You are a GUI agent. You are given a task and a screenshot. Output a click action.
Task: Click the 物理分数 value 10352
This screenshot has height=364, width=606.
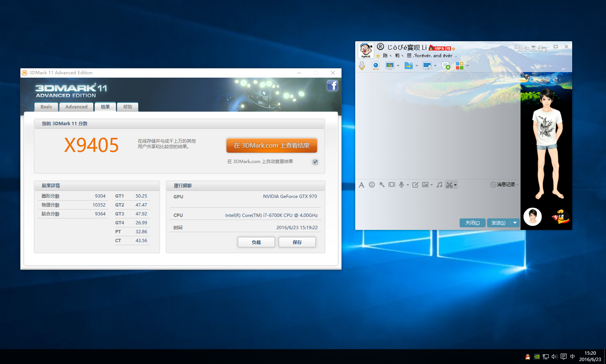(x=99, y=205)
